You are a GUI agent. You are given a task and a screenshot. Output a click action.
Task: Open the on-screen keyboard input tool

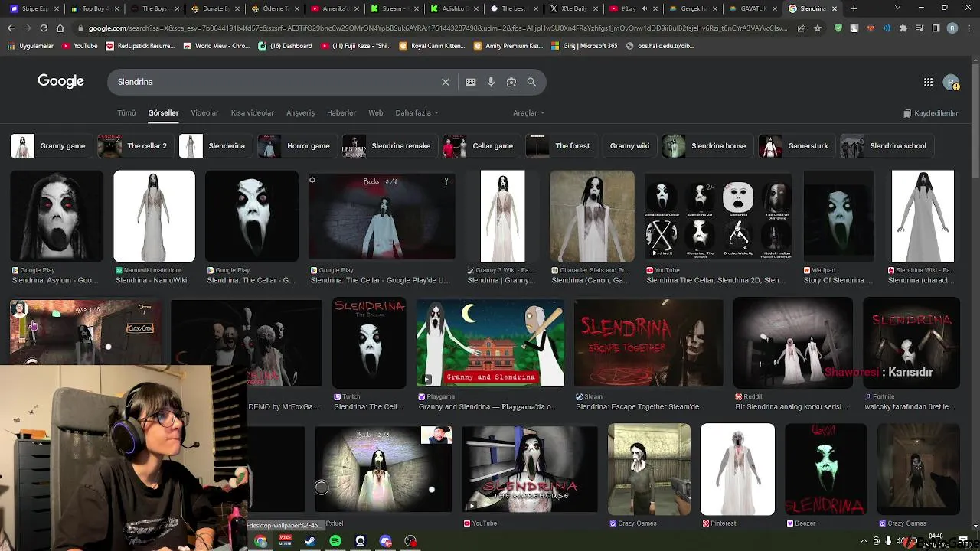click(470, 82)
